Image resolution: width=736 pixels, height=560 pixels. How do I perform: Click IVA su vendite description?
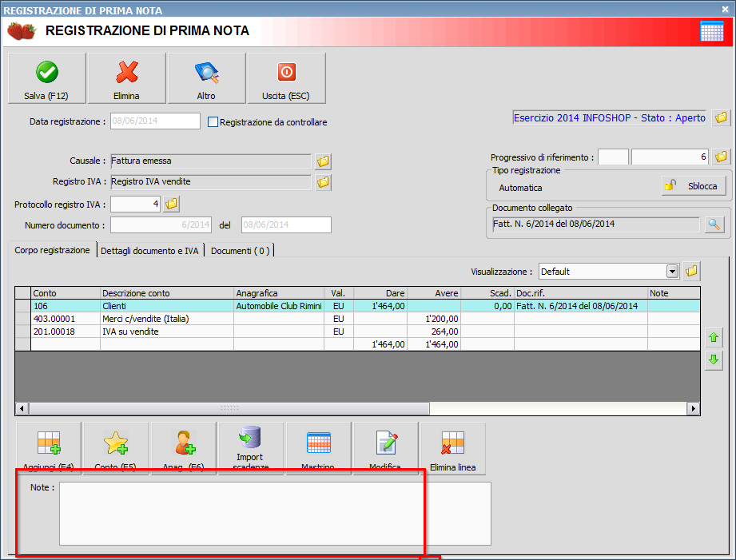[167, 332]
